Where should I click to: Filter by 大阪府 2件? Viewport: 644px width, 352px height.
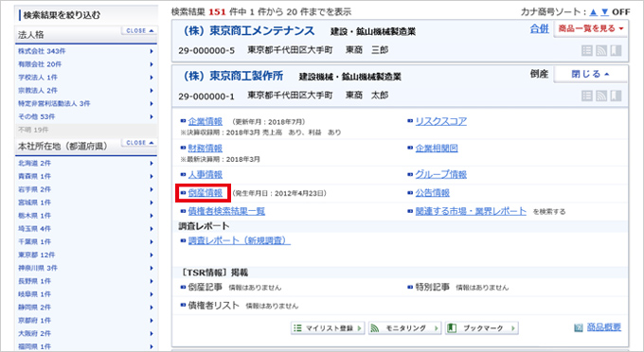point(85,334)
